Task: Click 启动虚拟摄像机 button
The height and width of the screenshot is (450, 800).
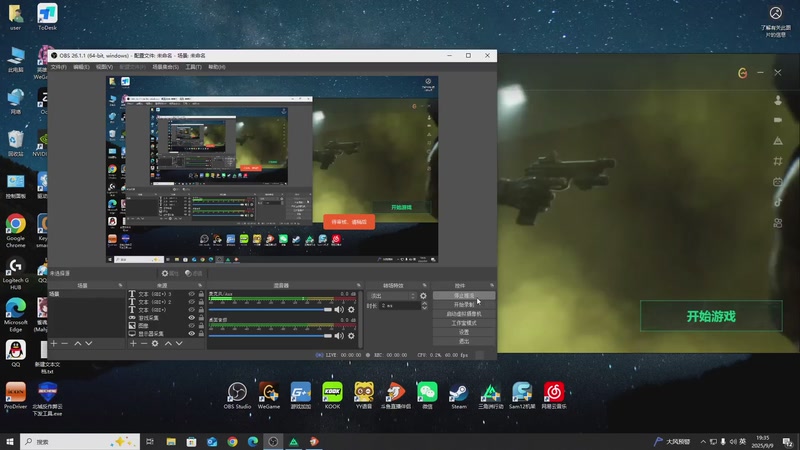Action: [464, 314]
